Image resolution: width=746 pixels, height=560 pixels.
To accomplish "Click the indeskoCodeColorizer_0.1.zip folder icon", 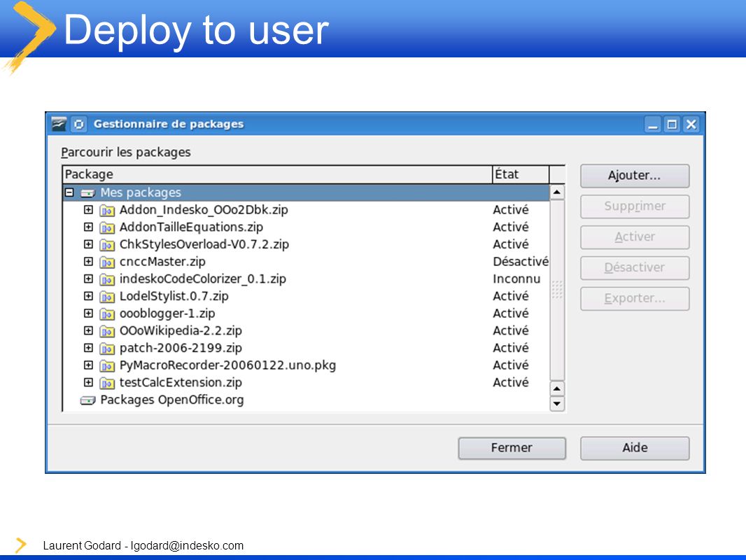I will [x=107, y=279].
